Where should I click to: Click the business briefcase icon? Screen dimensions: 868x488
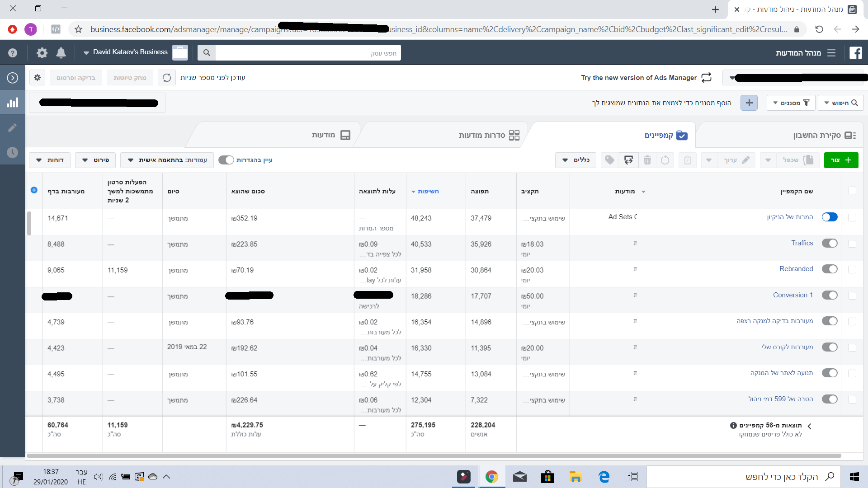pos(180,52)
